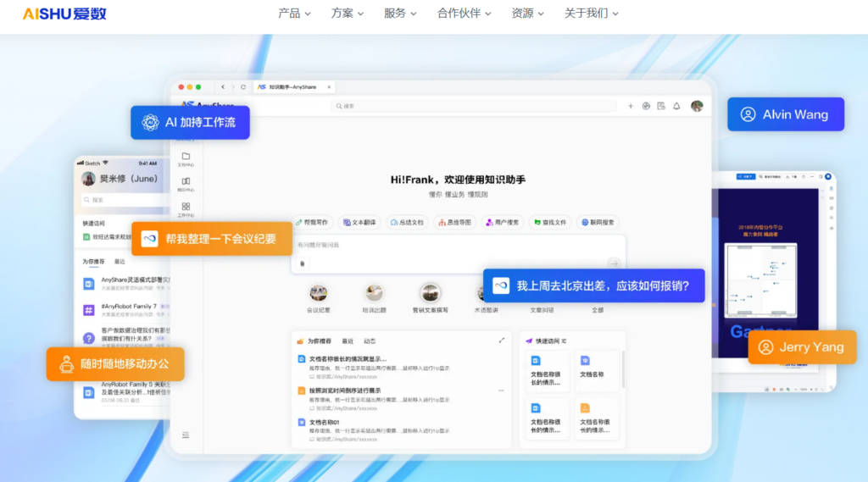
Task: Open AnyShare灵活模式部署 row in mobile
Action: click(x=125, y=284)
